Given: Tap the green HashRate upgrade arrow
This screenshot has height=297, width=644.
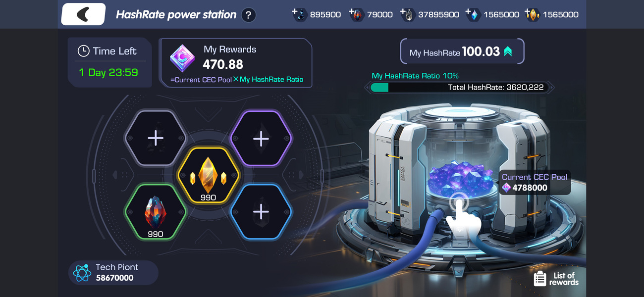Looking at the screenshot, I should [508, 51].
